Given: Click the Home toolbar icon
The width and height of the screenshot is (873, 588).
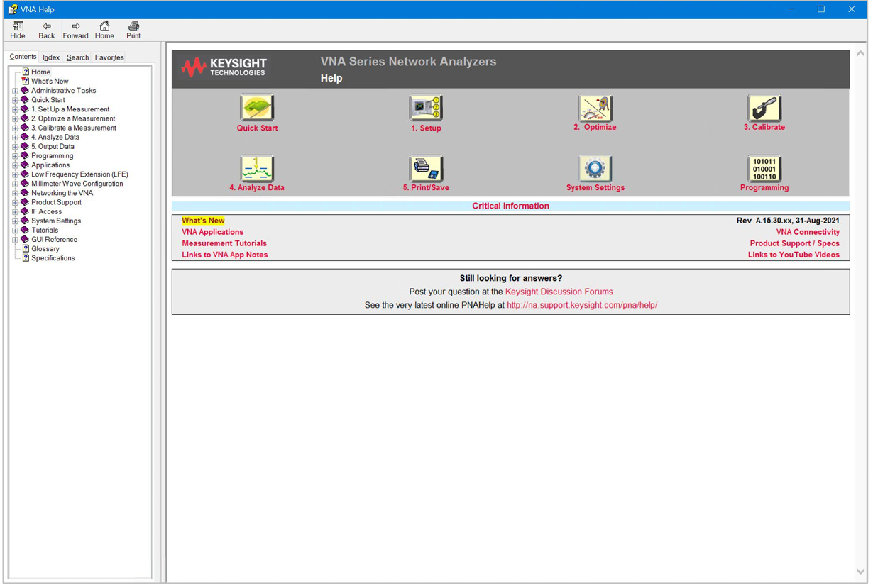Looking at the screenshot, I should click(104, 30).
